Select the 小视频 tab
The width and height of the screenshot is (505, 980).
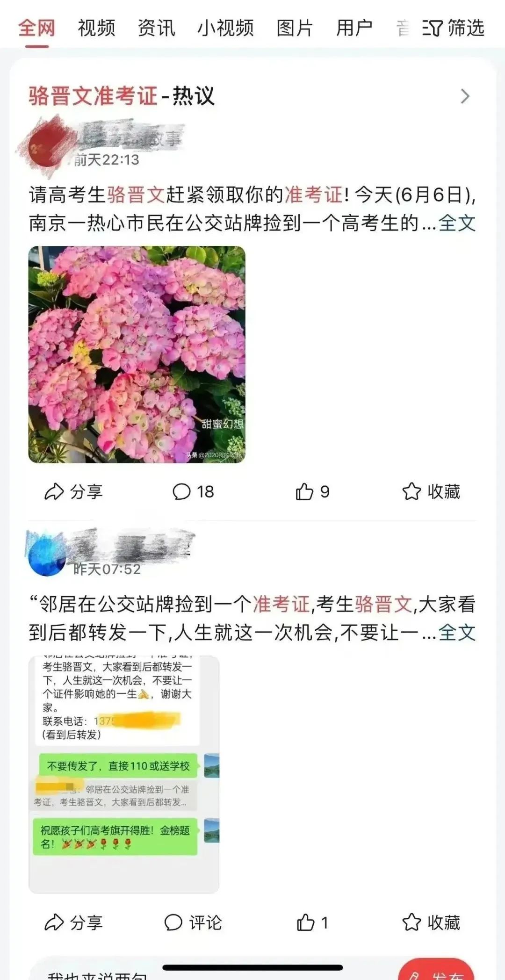click(x=225, y=28)
